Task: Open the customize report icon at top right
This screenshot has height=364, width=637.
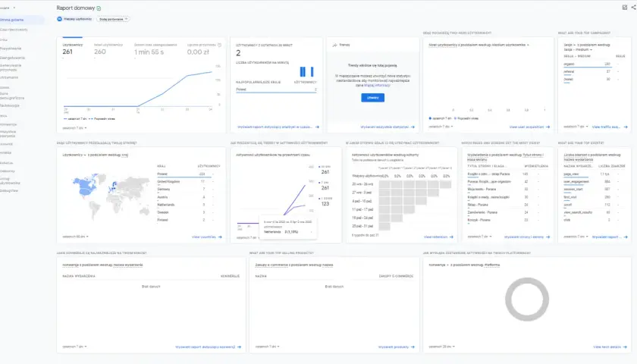Action: pos(624,8)
